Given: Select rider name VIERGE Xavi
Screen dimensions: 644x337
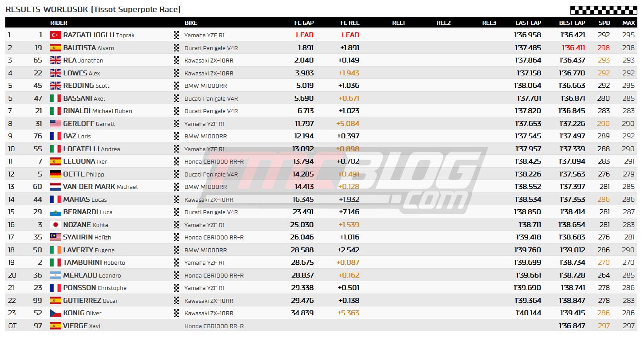Looking at the screenshot, I should pyautogui.click(x=82, y=326).
